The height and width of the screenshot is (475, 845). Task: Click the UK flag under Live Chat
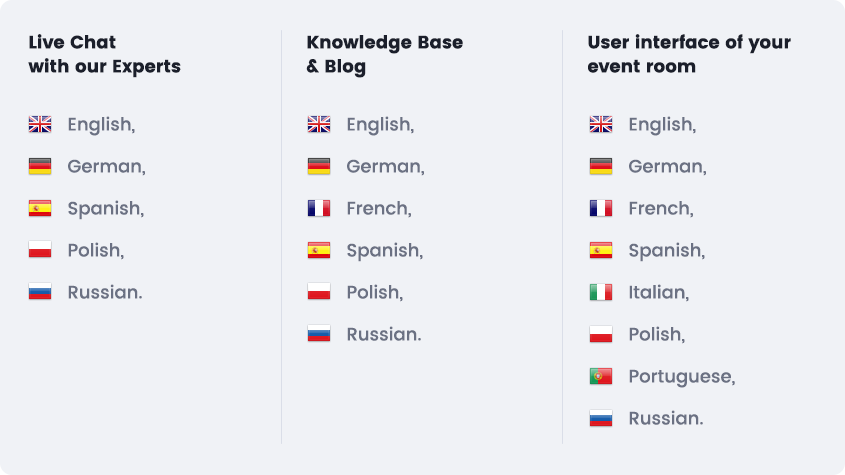[40, 124]
